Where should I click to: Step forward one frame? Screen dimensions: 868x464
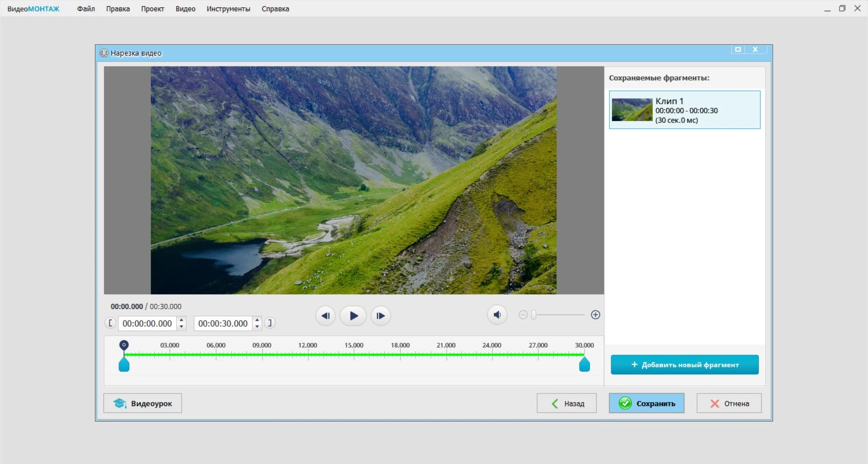click(381, 316)
